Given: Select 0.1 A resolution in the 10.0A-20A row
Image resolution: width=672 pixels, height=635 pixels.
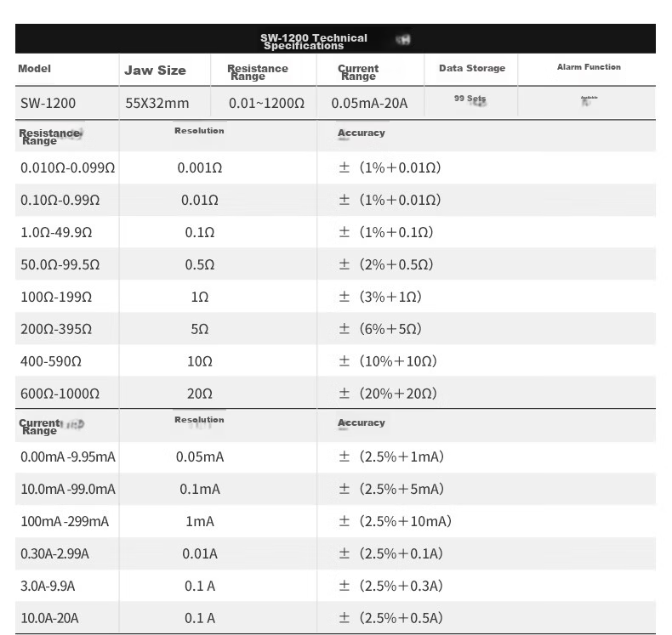Looking at the screenshot, I should (x=200, y=618).
